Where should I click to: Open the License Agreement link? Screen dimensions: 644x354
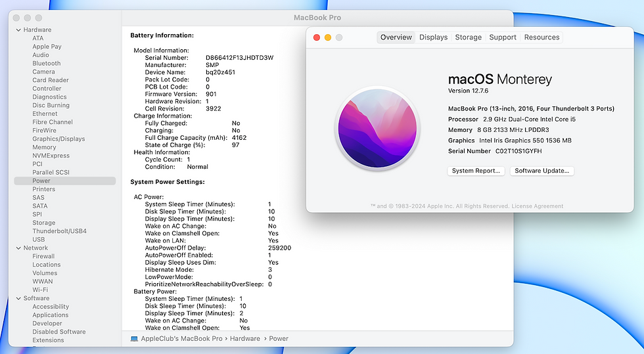(x=538, y=206)
